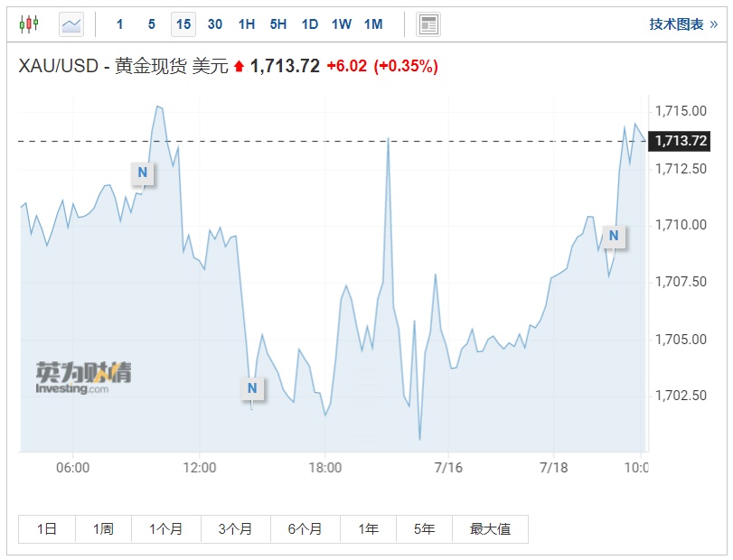Open the N news marker near 14:00
This screenshot has height=560, width=733.
252,388
